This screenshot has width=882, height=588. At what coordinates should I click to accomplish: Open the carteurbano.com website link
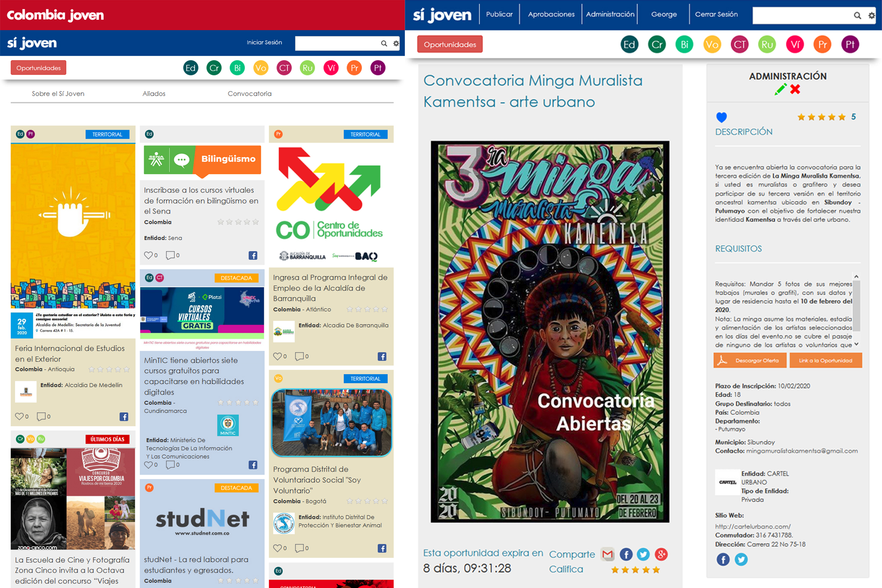point(753,526)
